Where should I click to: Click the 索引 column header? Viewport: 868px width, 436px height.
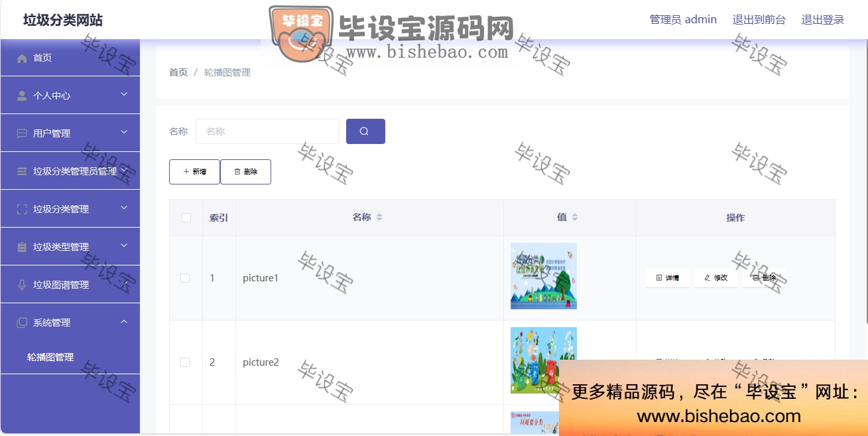pyautogui.click(x=219, y=218)
